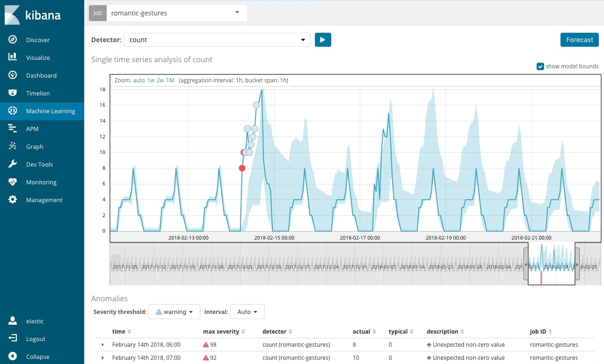Image resolution: width=604 pixels, height=364 pixels.
Task: Click actual value 10 cell
Action: coord(356,358)
